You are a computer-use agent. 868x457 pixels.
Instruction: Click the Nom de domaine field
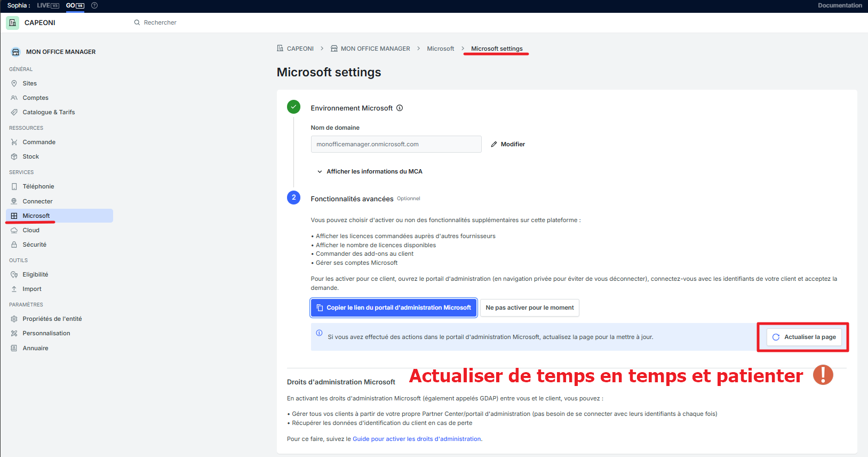396,144
